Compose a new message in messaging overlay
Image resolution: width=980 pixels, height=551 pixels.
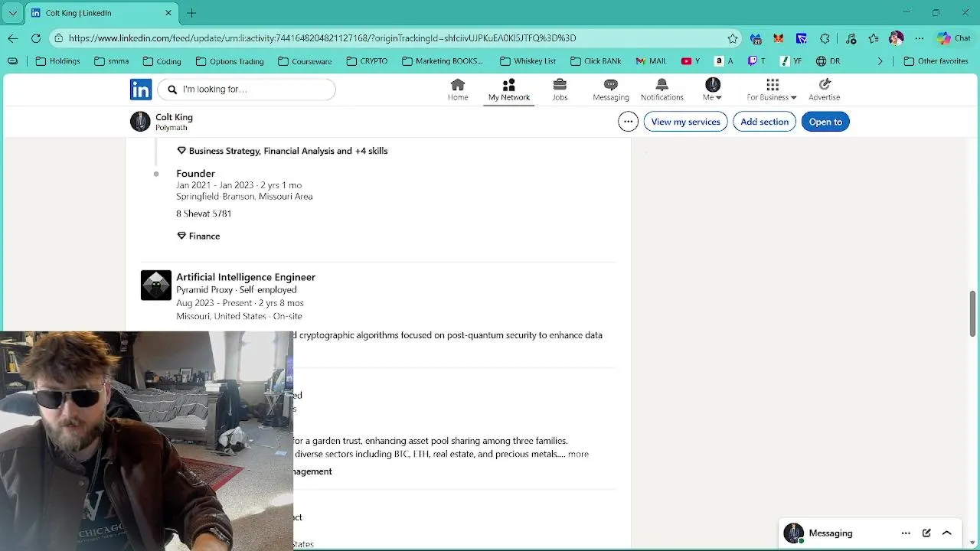(926, 533)
